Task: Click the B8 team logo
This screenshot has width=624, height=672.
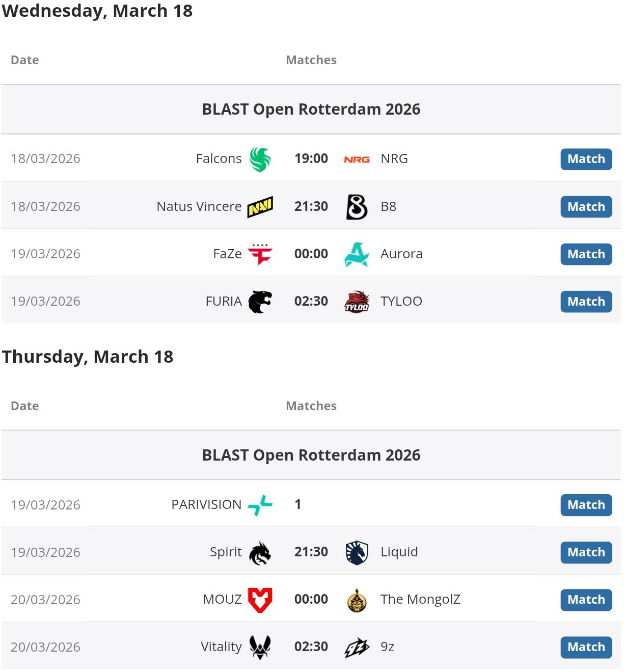Action: [357, 207]
